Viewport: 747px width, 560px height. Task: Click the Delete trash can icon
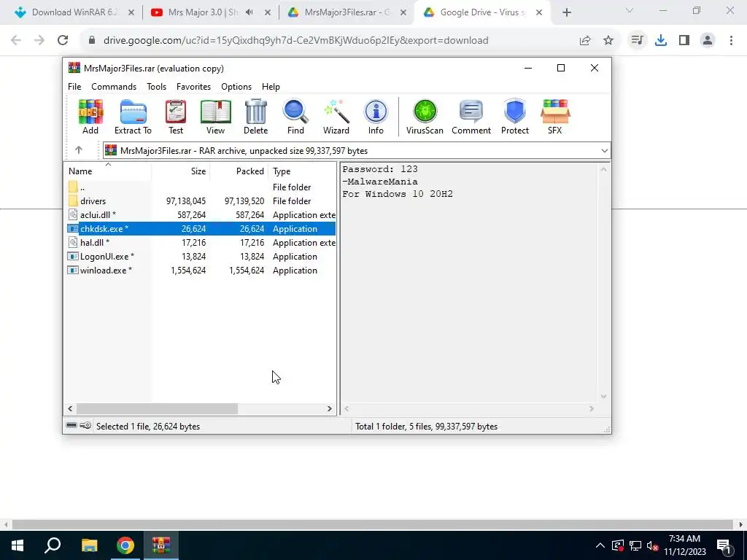256,117
